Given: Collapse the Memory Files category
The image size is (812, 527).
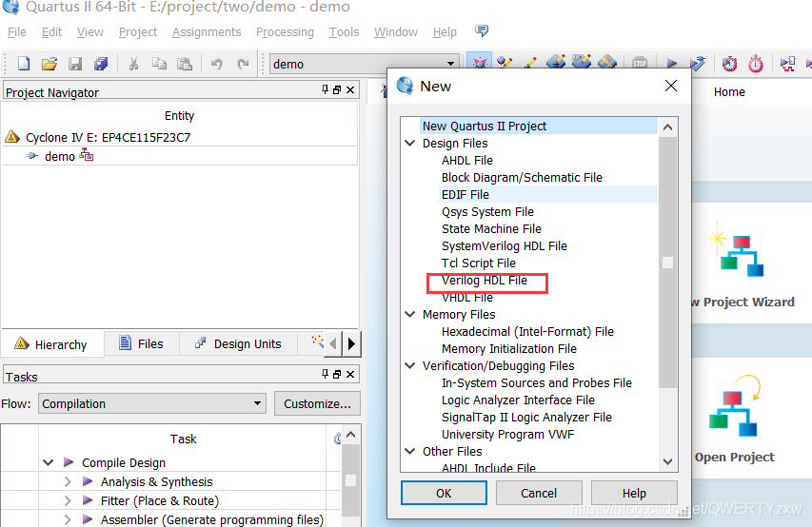Looking at the screenshot, I should click(409, 314).
